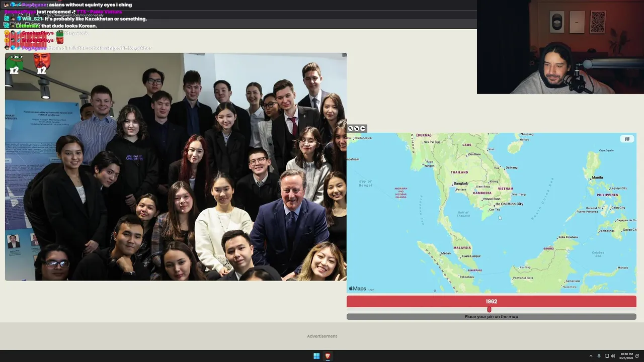Viewport: 644px width, 362px height.
Task: Click Pattaya on the map
Action: [x=461, y=190]
